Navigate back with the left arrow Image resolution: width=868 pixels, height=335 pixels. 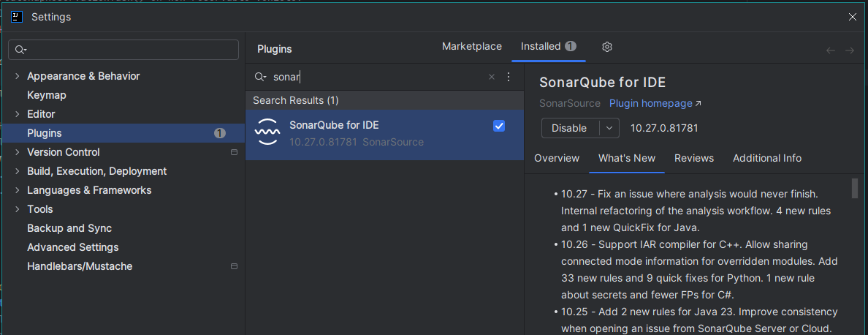pos(831,50)
